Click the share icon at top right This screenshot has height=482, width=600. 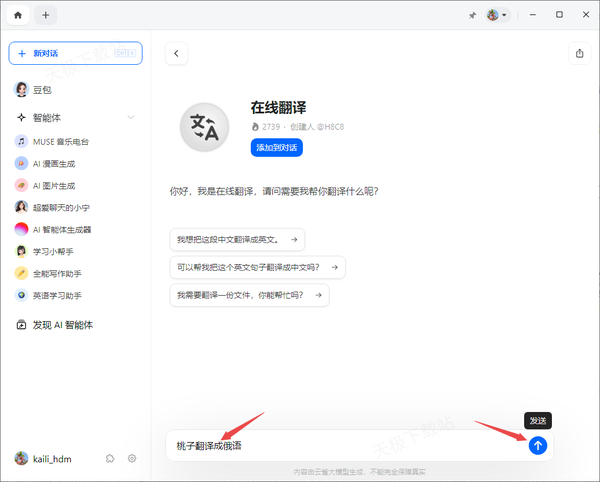click(x=579, y=54)
